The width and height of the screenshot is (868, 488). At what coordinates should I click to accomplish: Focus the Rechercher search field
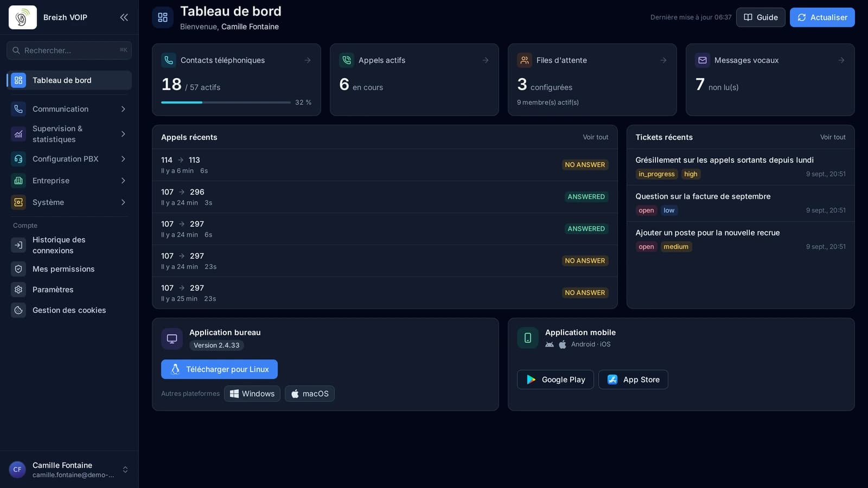pyautogui.click(x=69, y=50)
